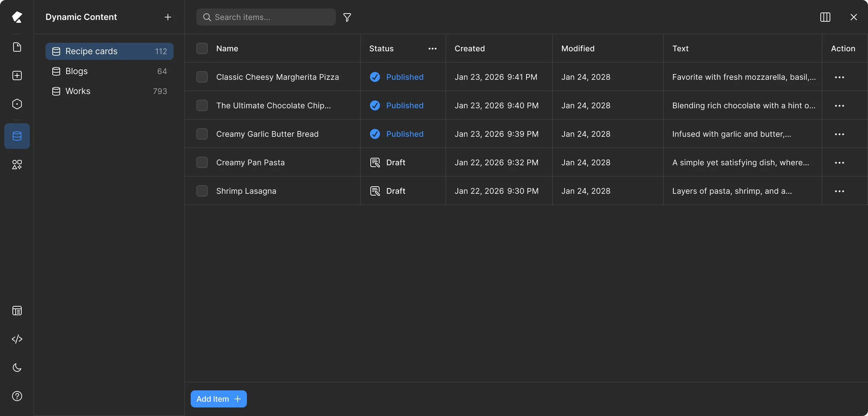This screenshot has height=416, width=868.
Task: Select the Works collection
Action: [x=110, y=91]
